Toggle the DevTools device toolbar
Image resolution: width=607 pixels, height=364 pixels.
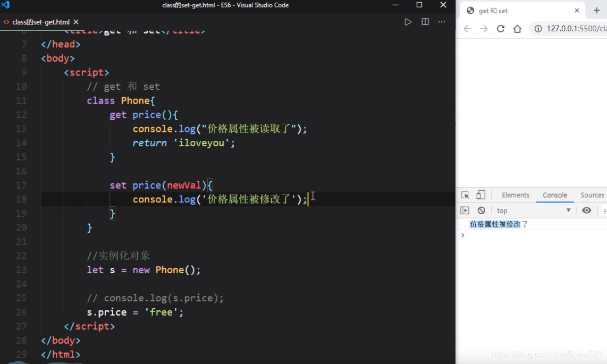pos(481,195)
